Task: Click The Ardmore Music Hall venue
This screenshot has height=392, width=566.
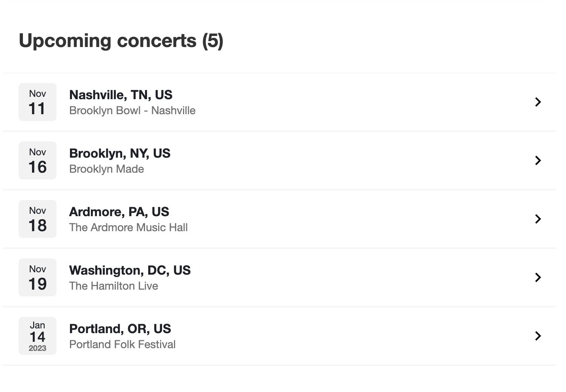Action: tap(128, 228)
